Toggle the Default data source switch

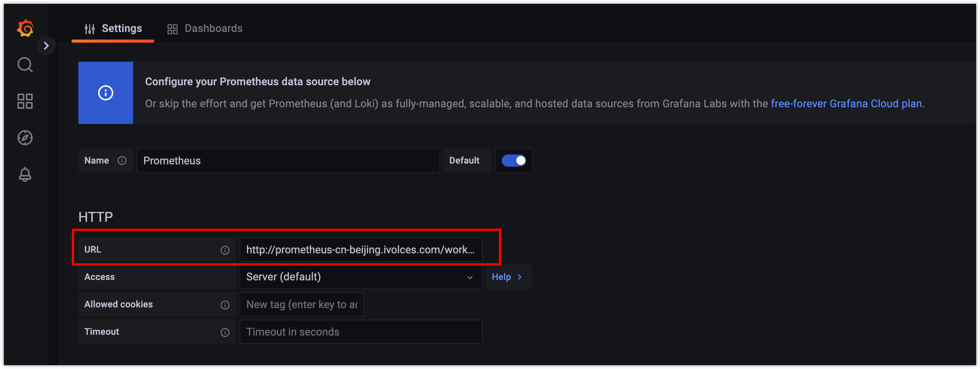514,161
